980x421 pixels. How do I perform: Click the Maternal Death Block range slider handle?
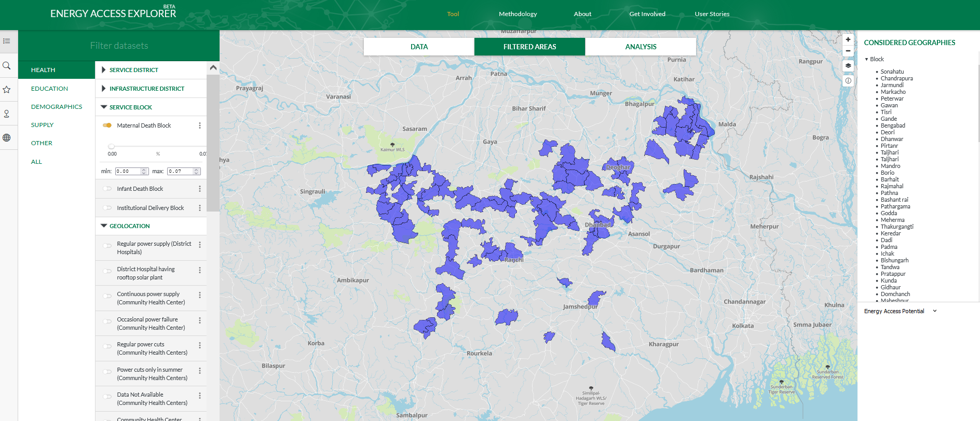point(111,146)
